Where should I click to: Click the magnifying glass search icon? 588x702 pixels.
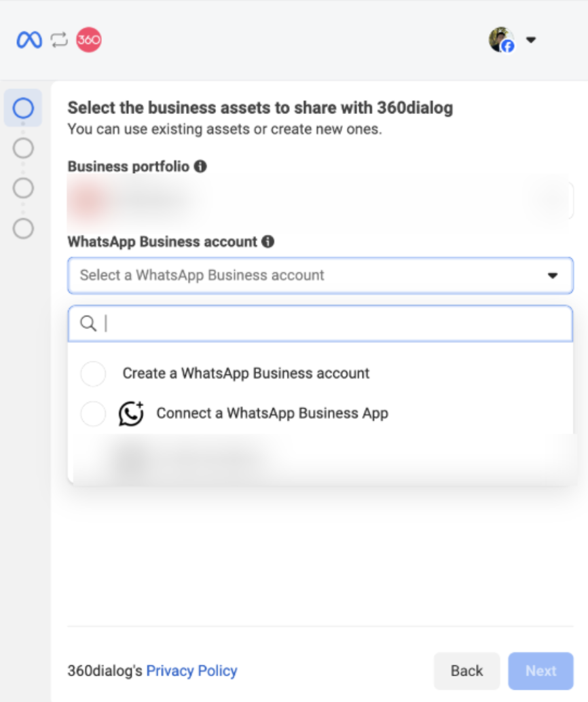pyautogui.click(x=88, y=323)
